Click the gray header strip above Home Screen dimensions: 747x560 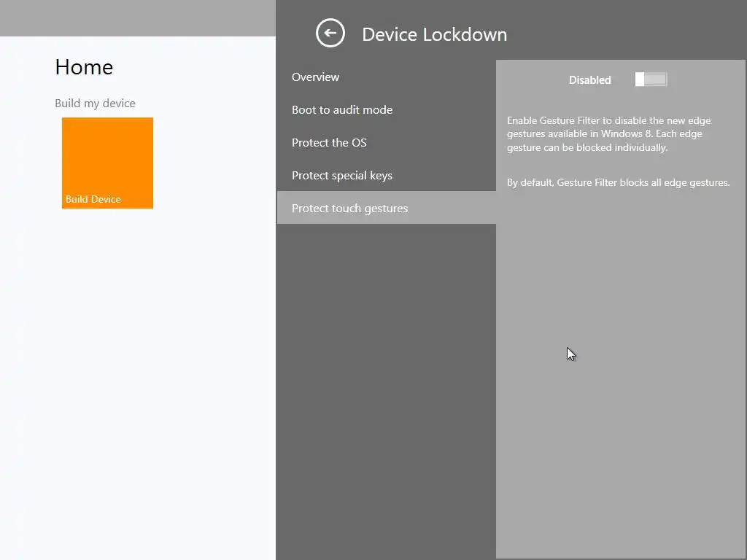pyautogui.click(x=138, y=18)
